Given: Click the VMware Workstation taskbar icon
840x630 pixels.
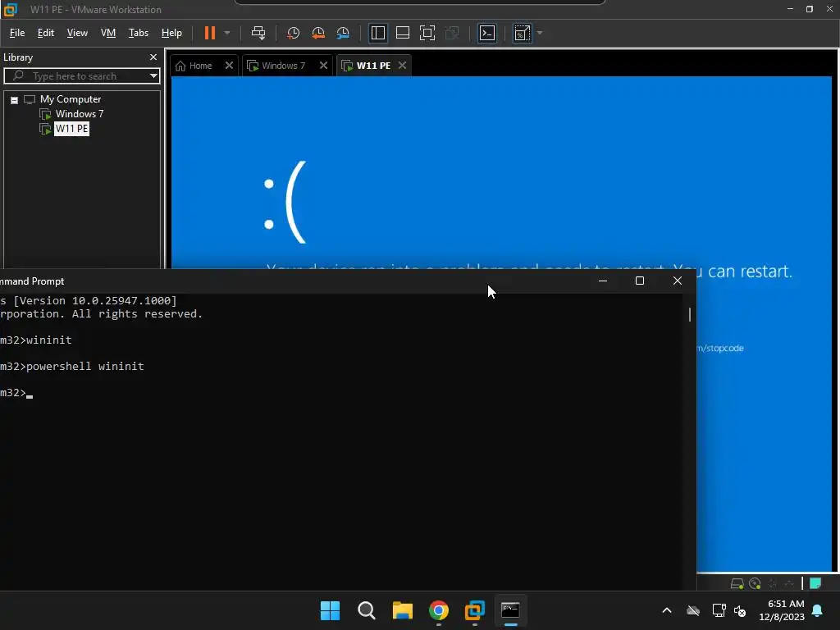Looking at the screenshot, I should tap(475, 610).
